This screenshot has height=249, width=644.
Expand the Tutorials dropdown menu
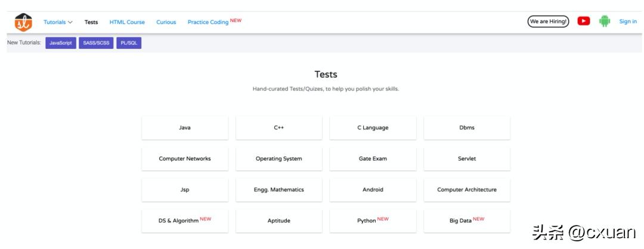[x=58, y=22]
